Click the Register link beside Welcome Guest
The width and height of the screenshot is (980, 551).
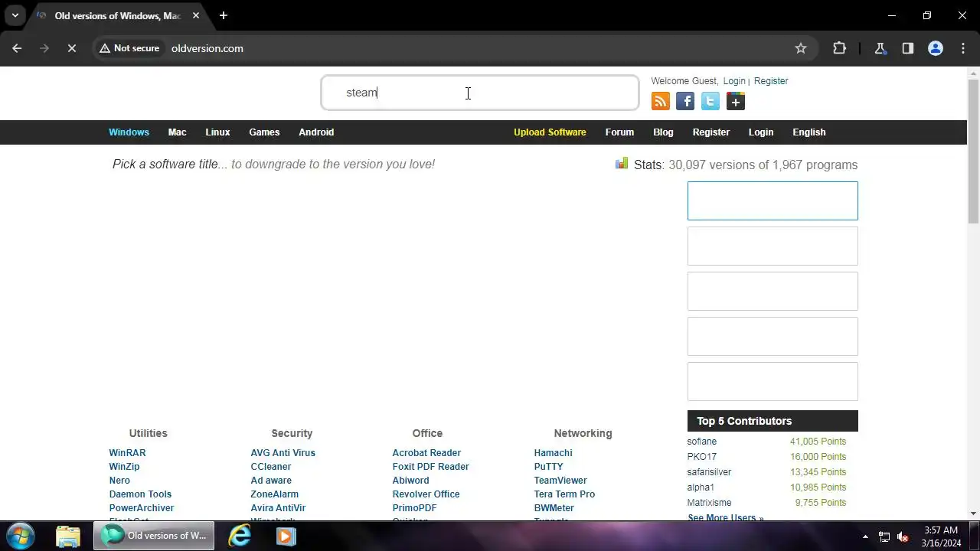point(771,81)
